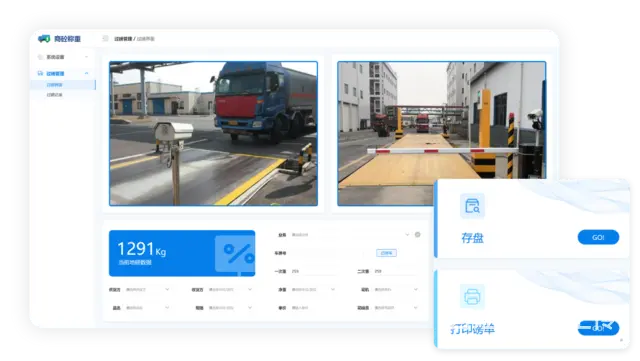Screen dimensions: 640x361
Task: Toggle the sidebar collapse icon beside breadcrumb
Action: point(105,38)
